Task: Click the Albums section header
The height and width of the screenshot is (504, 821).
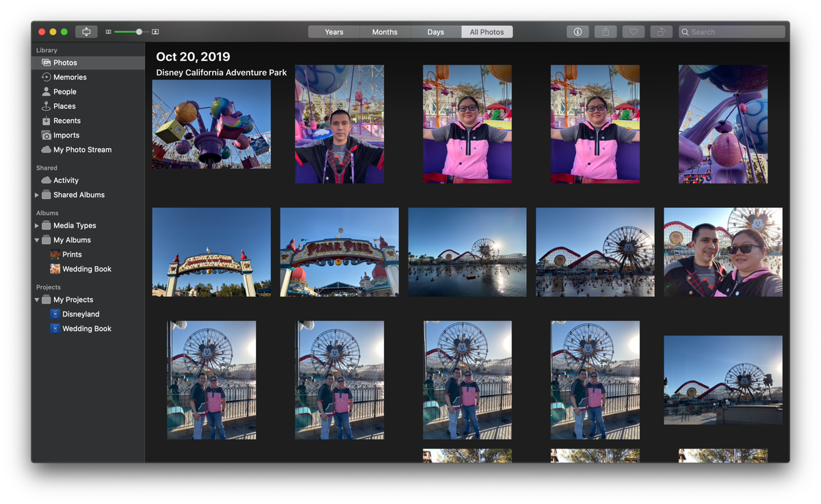Action: (x=47, y=213)
